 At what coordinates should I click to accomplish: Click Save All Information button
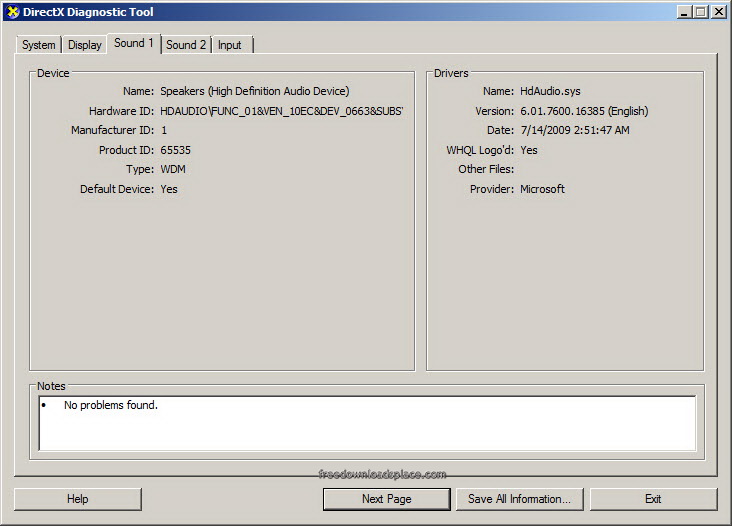[x=520, y=499]
